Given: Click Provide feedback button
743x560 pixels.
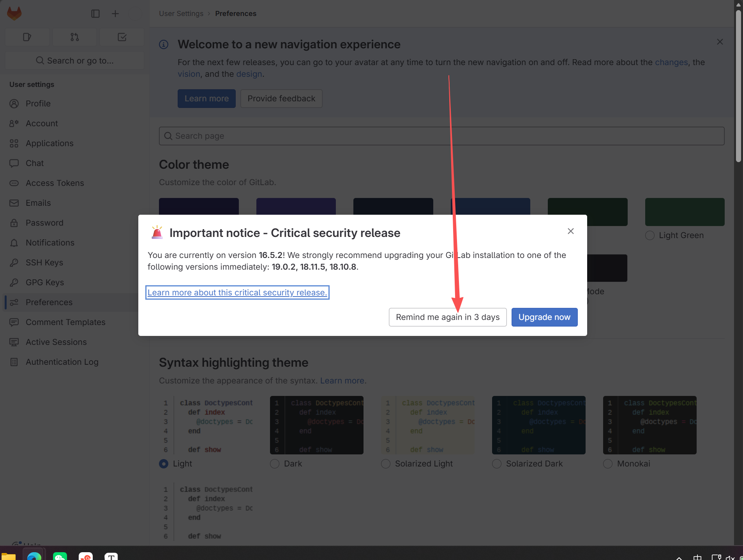Looking at the screenshot, I should coord(281,99).
